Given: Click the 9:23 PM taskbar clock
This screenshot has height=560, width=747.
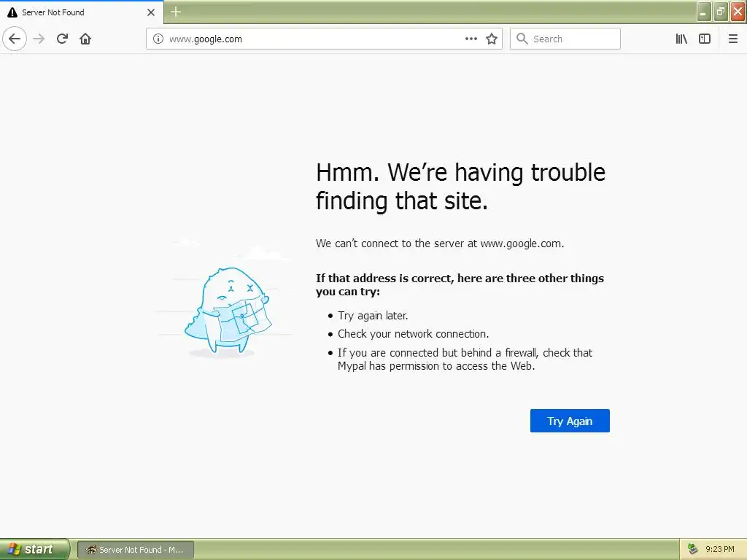Looking at the screenshot, I should tap(720, 549).
